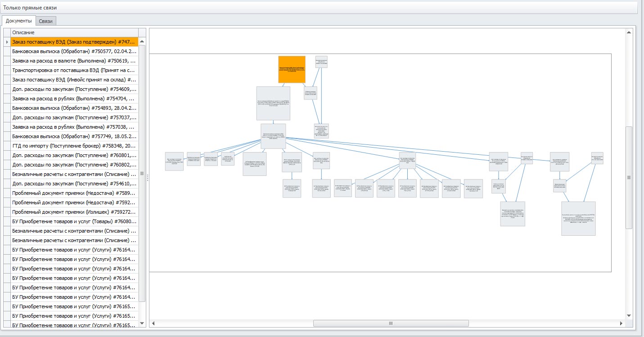Open the Документы tab

pyautogui.click(x=19, y=21)
